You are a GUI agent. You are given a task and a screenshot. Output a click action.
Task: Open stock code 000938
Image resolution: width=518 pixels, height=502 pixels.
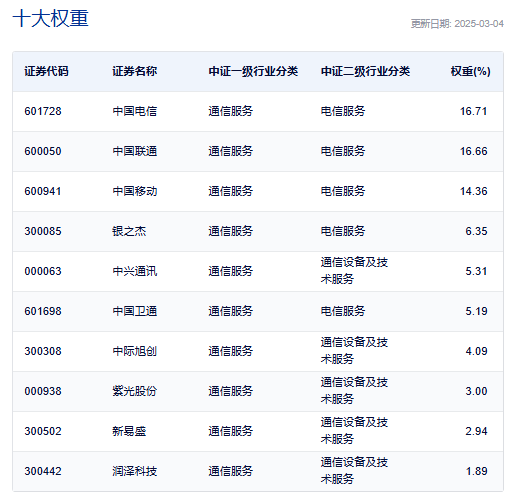(43, 391)
